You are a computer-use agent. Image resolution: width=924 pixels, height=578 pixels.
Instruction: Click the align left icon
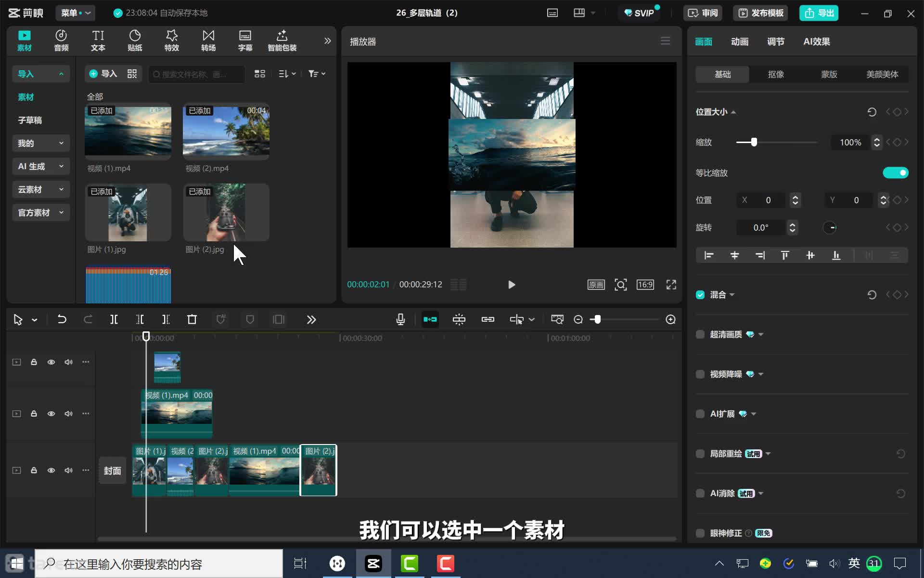pyautogui.click(x=709, y=255)
